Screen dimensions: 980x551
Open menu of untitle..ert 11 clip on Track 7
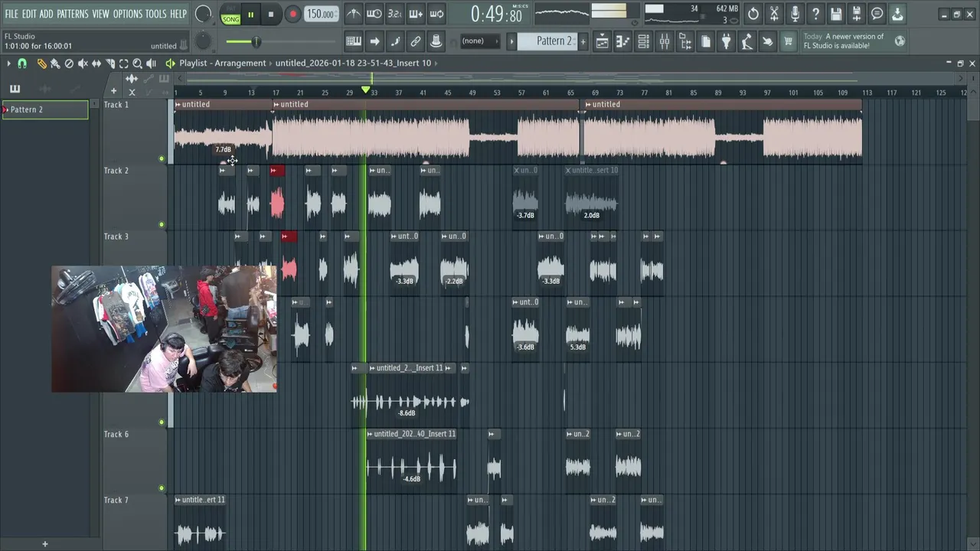click(178, 500)
